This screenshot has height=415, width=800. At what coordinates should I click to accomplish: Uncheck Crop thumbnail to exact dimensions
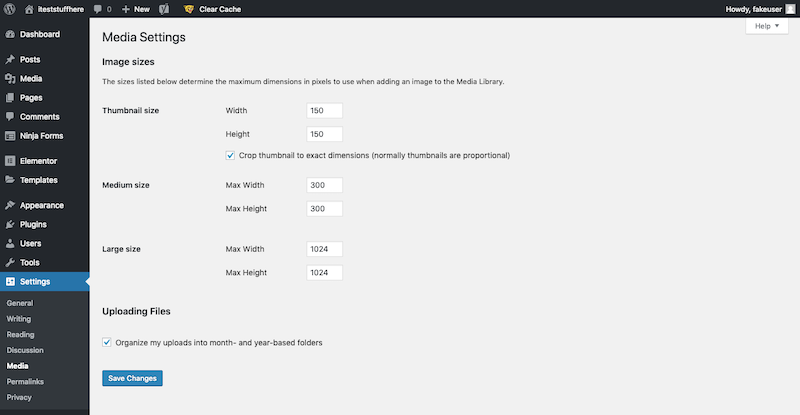pos(230,155)
